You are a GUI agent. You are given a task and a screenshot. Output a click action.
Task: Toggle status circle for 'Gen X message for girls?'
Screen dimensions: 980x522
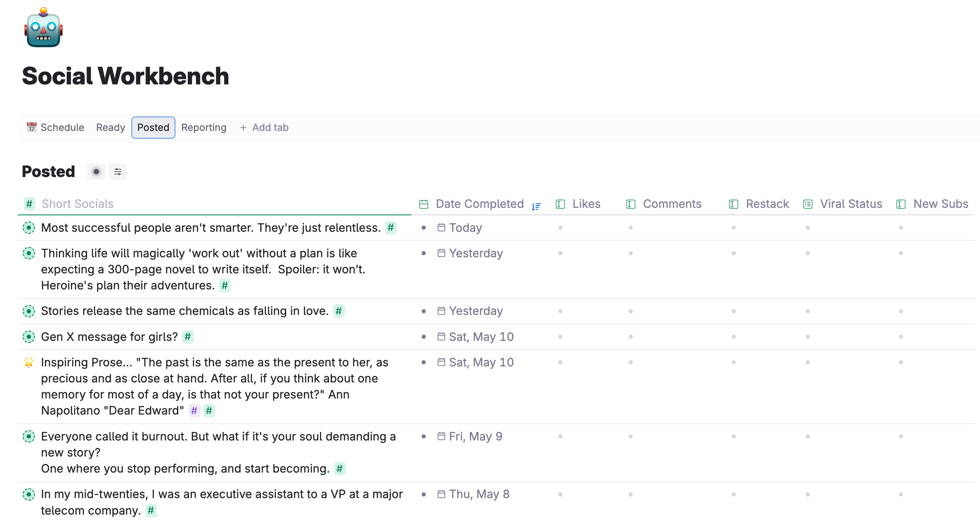tap(29, 337)
